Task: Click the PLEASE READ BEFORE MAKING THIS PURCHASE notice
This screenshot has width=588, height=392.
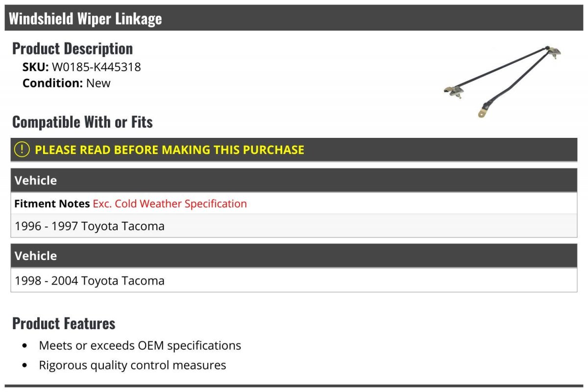Action: pyautogui.click(x=170, y=150)
